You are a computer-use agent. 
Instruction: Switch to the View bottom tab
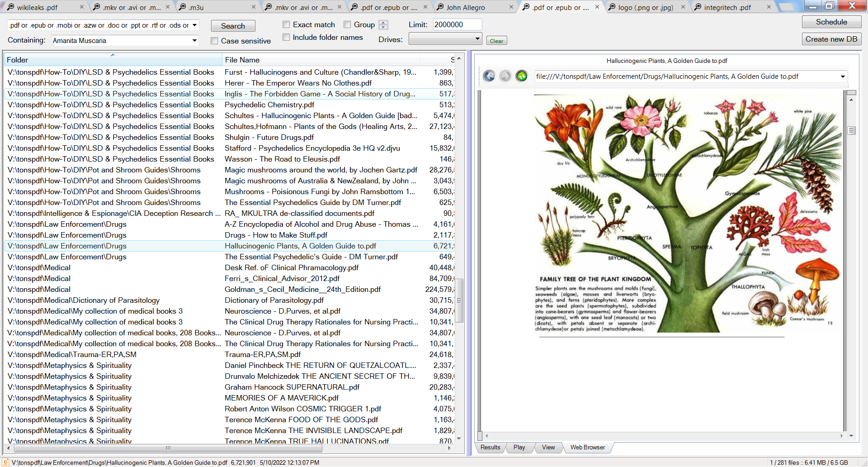coord(548,447)
